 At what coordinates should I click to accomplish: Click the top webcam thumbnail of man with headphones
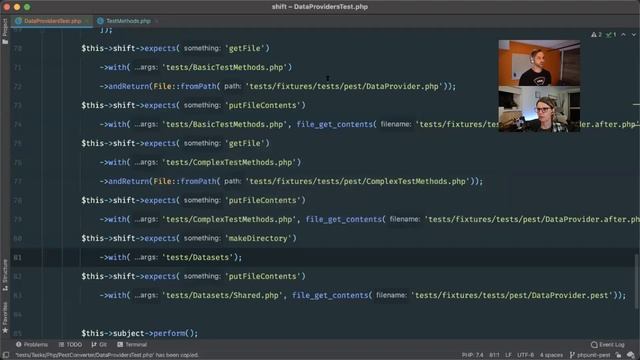coord(539,63)
